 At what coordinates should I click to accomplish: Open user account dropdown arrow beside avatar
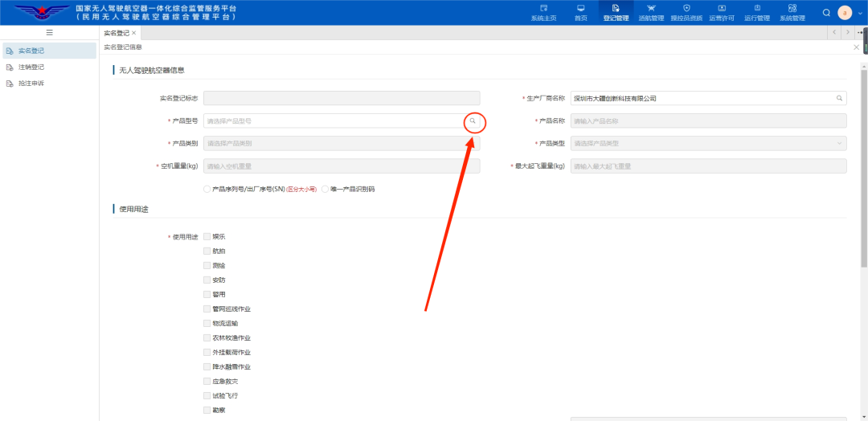(x=859, y=14)
